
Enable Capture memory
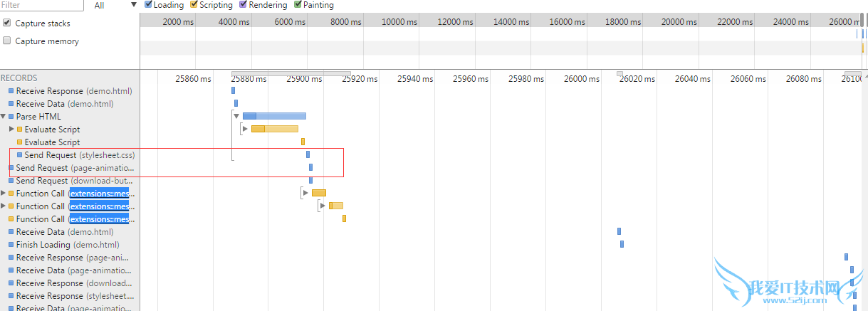pos(7,41)
